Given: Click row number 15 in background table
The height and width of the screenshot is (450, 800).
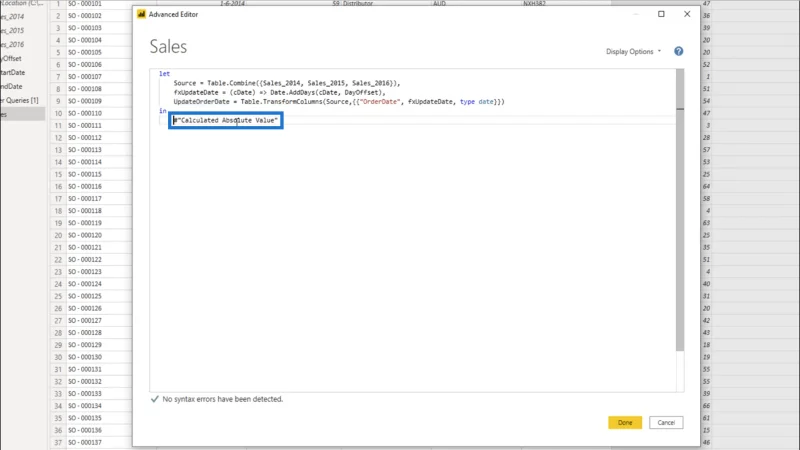Looking at the screenshot, I should tap(58, 174).
